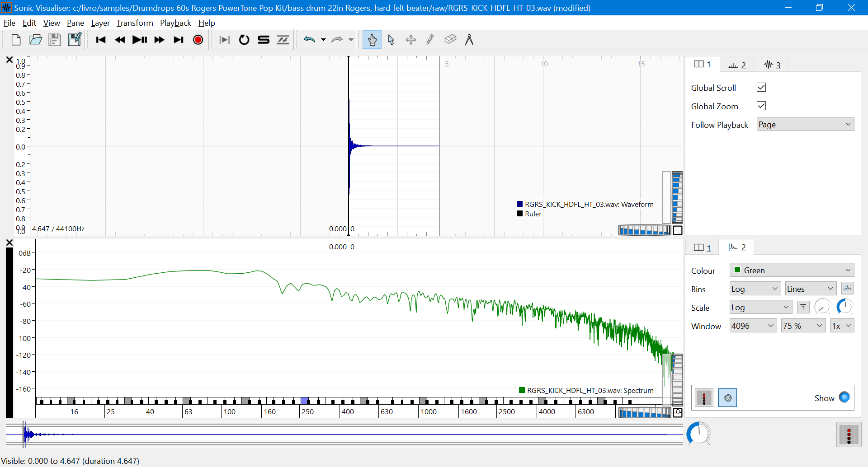
Task: Adjust the playback speed knob
Action: [698, 434]
